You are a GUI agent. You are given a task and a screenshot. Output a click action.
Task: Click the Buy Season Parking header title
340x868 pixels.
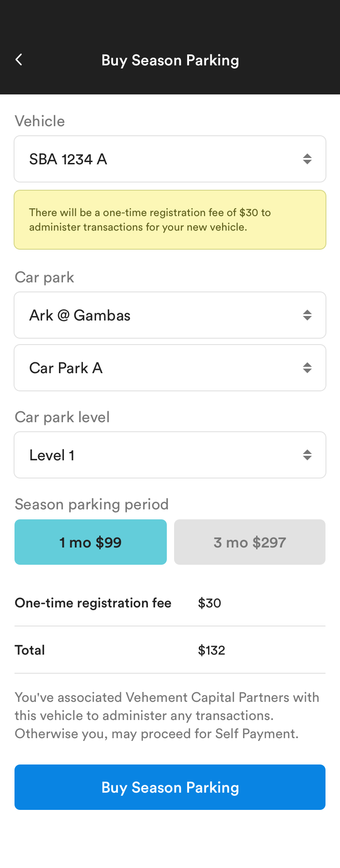170,60
